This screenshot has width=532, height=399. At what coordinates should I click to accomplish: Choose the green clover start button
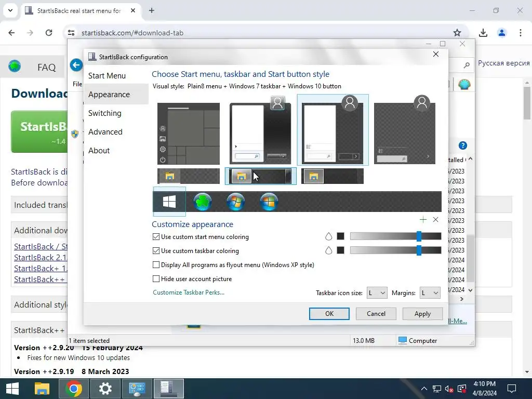(203, 202)
